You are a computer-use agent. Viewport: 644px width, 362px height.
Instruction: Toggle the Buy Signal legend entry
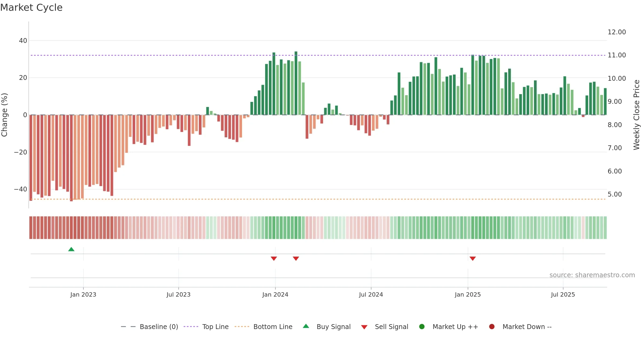pyautogui.click(x=327, y=327)
